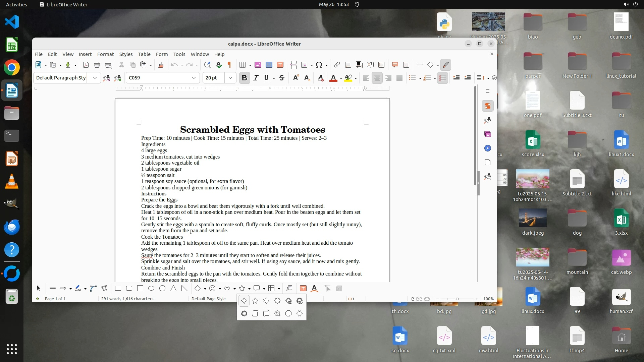The width and height of the screenshot is (644, 362).
Task: Toggle Bold formatting
Action: [x=245, y=78]
